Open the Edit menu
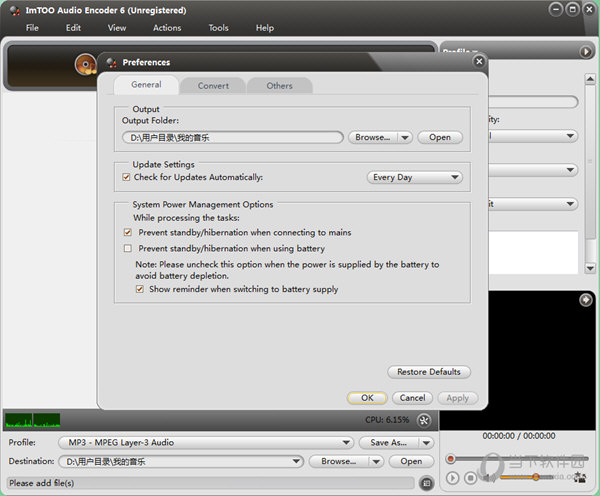The image size is (600, 496). click(x=73, y=28)
